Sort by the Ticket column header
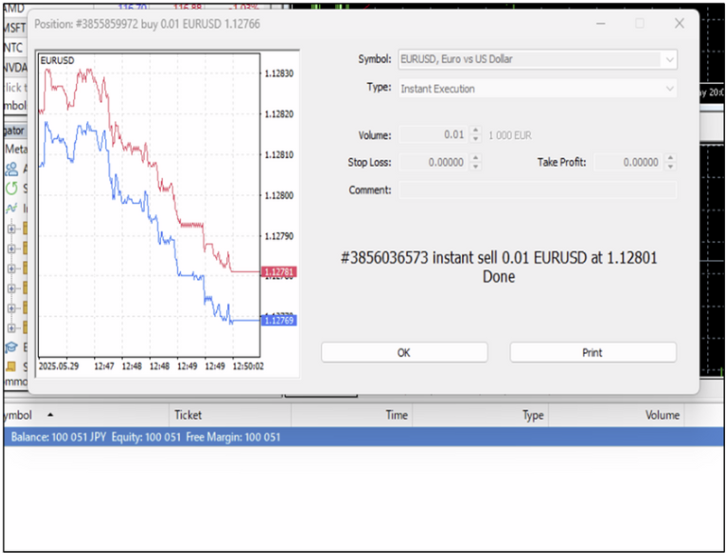 [x=188, y=415]
